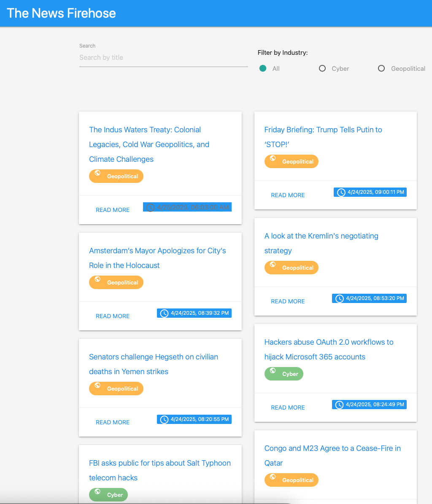Focus the Search by title input field
Viewport: 432px width, 504px height.
pos(163,58)
